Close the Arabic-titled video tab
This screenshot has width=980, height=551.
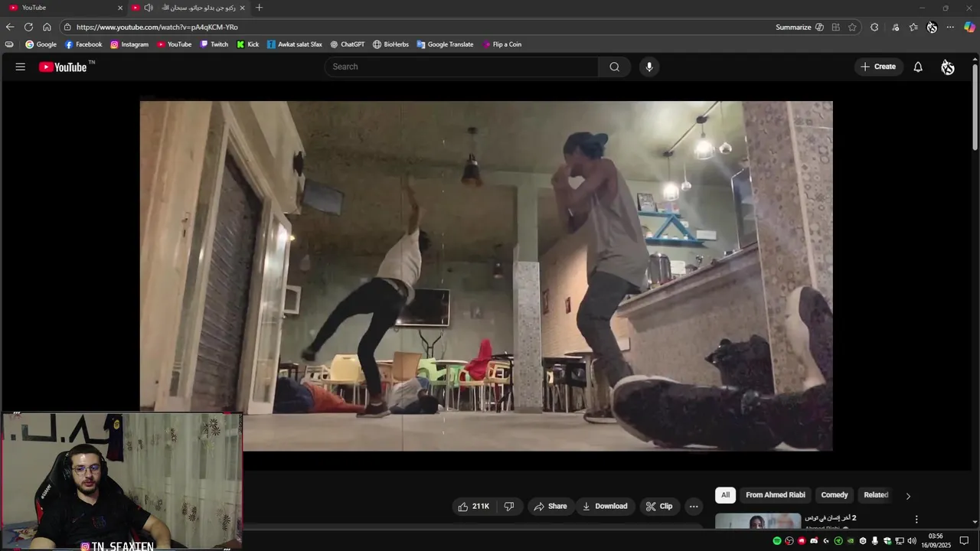click(x=243, y=8)
